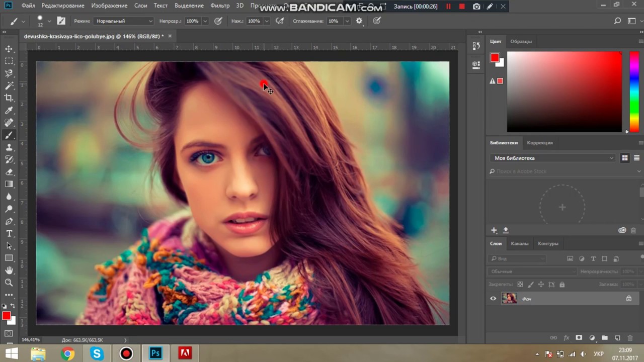Select the Lasso tool
644x362 pixels.
click(x=9, y=73)
